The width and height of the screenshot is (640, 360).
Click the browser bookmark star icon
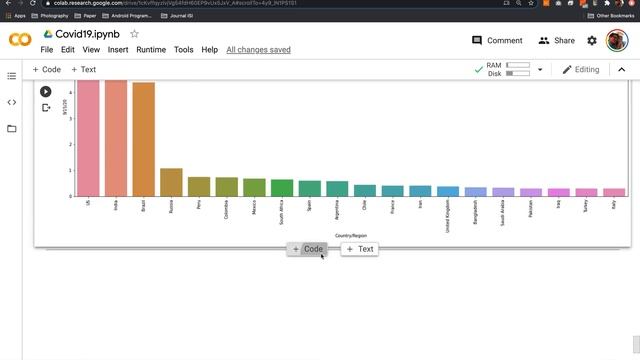pos(531,3)
